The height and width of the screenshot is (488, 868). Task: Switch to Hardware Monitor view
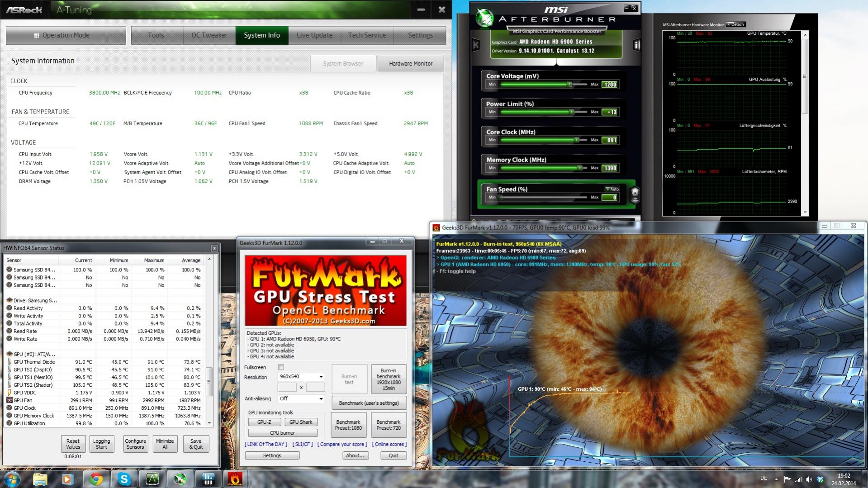[411, 64]
